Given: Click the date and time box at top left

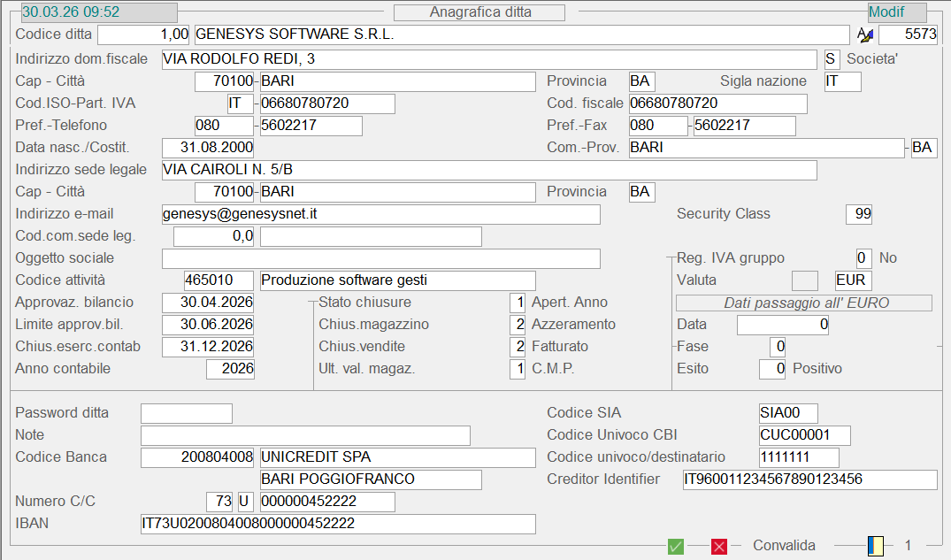Looking at the screenshot, I should point(98,12).
